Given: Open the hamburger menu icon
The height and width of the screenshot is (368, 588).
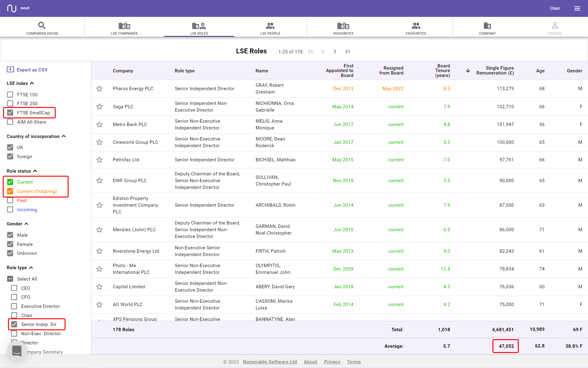Looking at the screenshot, I should click(x=577, y=8).
